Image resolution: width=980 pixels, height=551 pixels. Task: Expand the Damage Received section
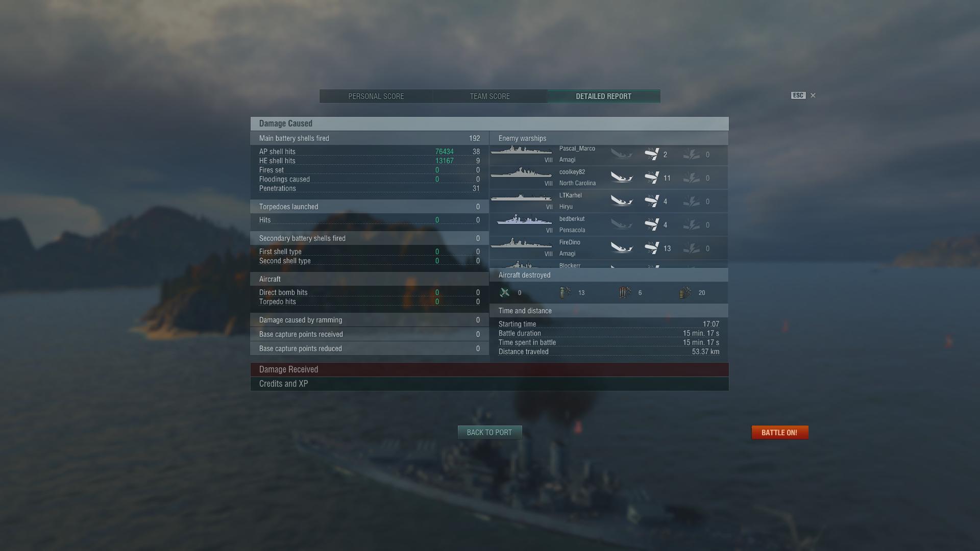tap(489, 369)
